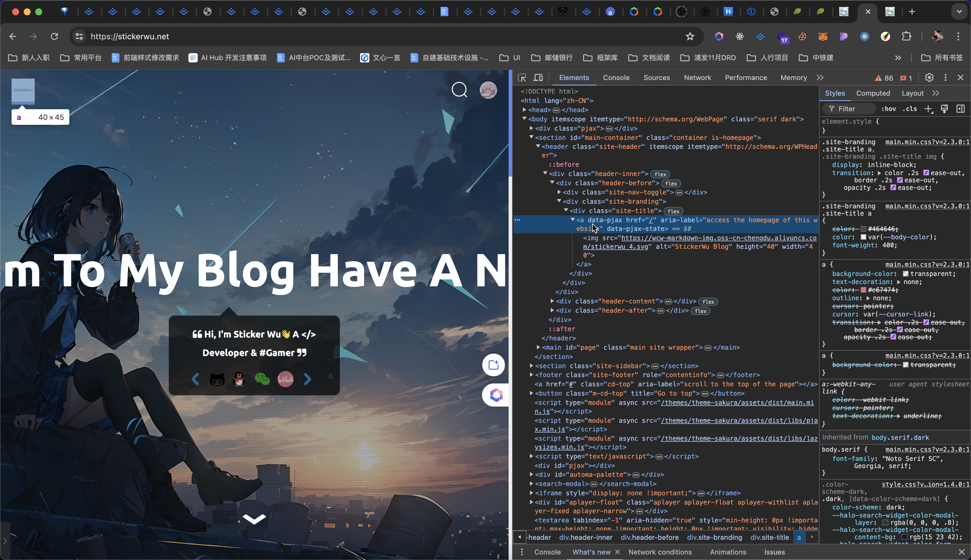Expand the div class pjax node
The width and height of the screenshot is (971, 560).
531,128
